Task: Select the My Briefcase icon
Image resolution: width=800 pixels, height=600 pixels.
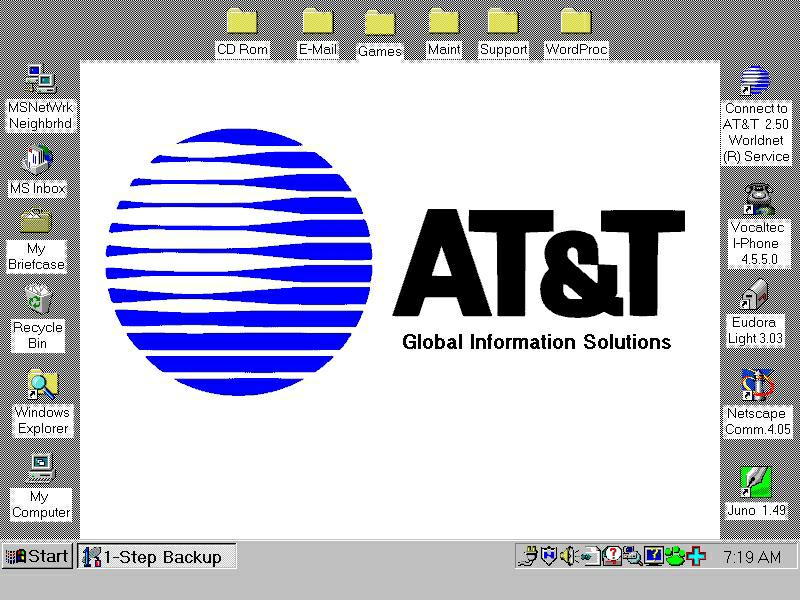Action: 37,224
